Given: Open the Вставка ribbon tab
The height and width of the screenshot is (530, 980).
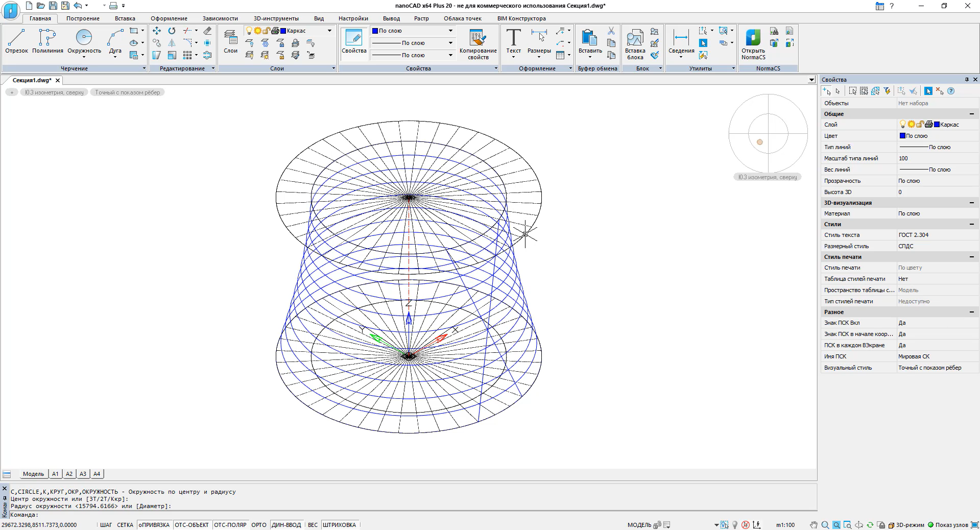Looking at the screenshot, I should [x=125, y=18].
